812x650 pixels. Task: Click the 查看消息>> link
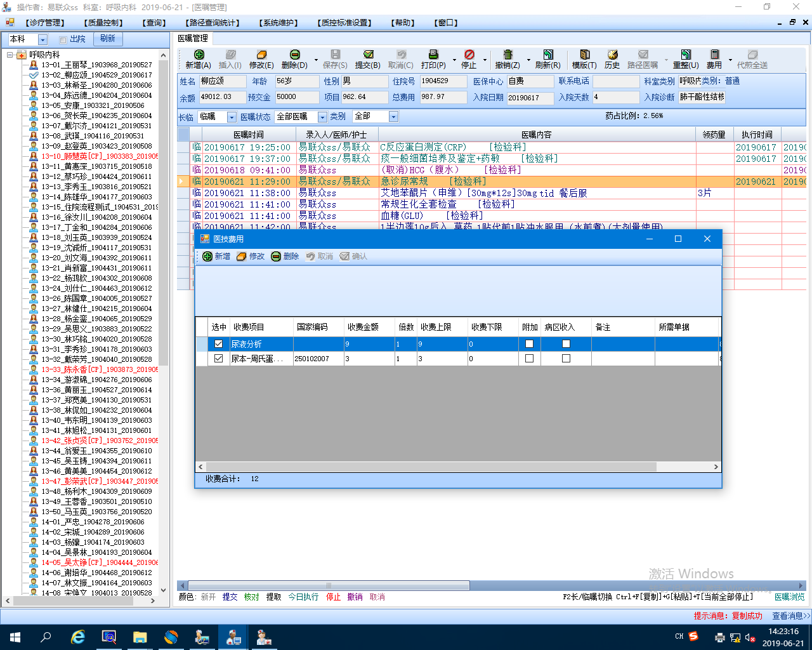click(790, 616)
